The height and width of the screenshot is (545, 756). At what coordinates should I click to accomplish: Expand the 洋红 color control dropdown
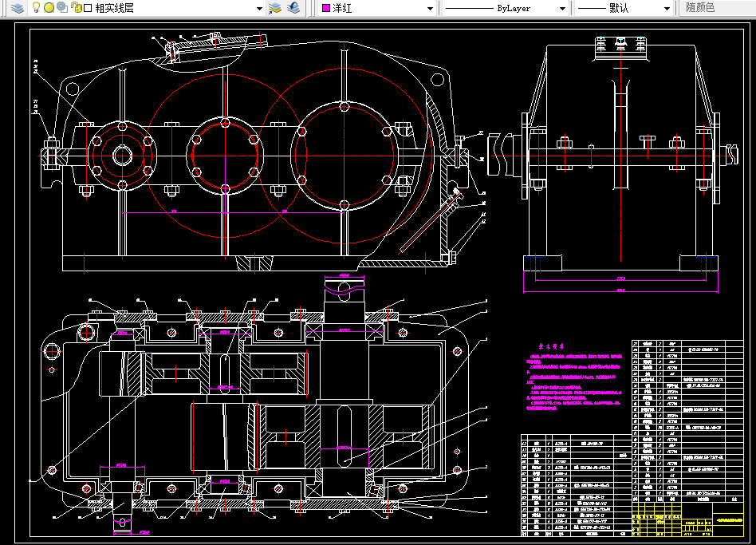tap(430, 9)
